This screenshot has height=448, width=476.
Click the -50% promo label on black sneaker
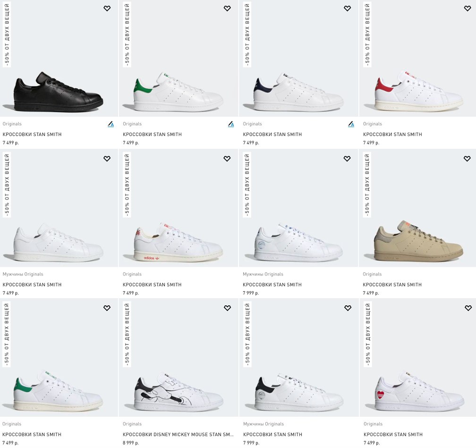7,34
